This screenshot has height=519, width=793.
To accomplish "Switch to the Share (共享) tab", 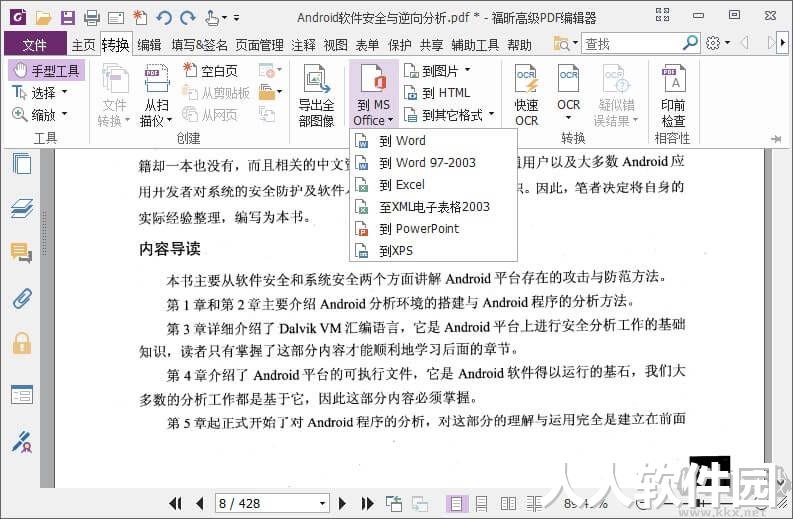I will coord(431,45).
